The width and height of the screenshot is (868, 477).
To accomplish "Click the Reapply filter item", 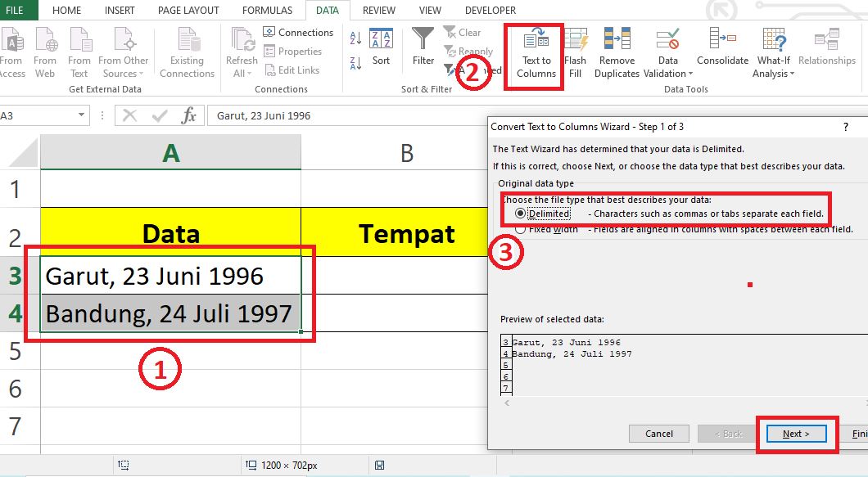I will (x=468, y=52).
